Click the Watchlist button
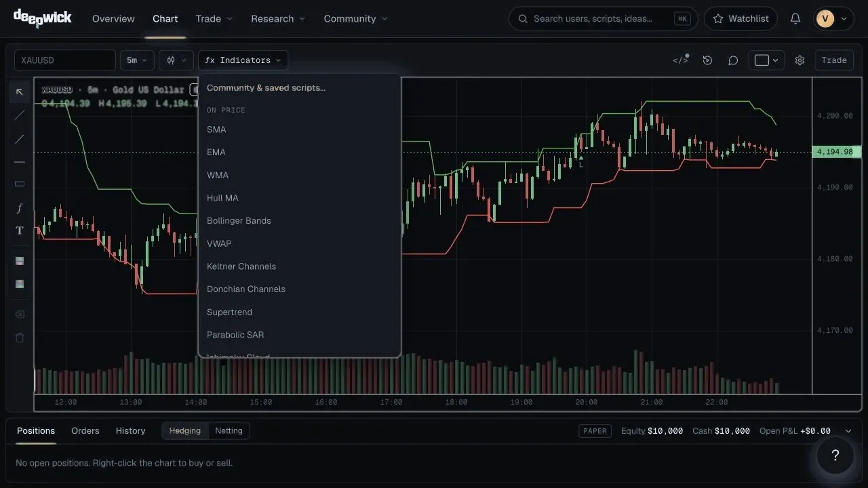The image size is (868, 488). (x=741, y=19)
